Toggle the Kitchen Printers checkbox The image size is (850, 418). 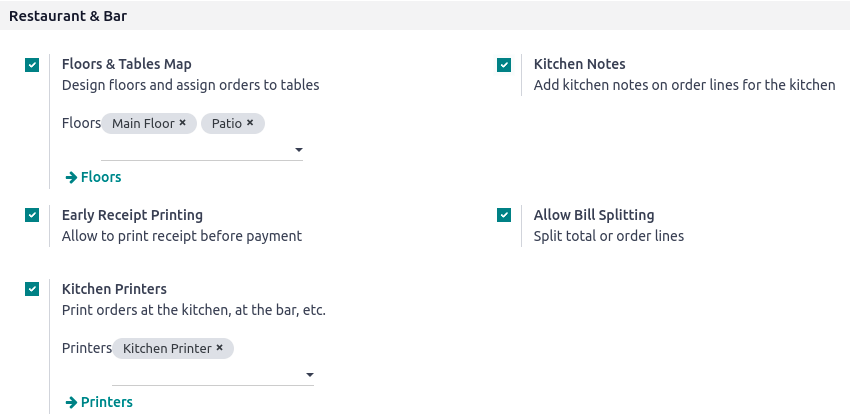[32, 289]
